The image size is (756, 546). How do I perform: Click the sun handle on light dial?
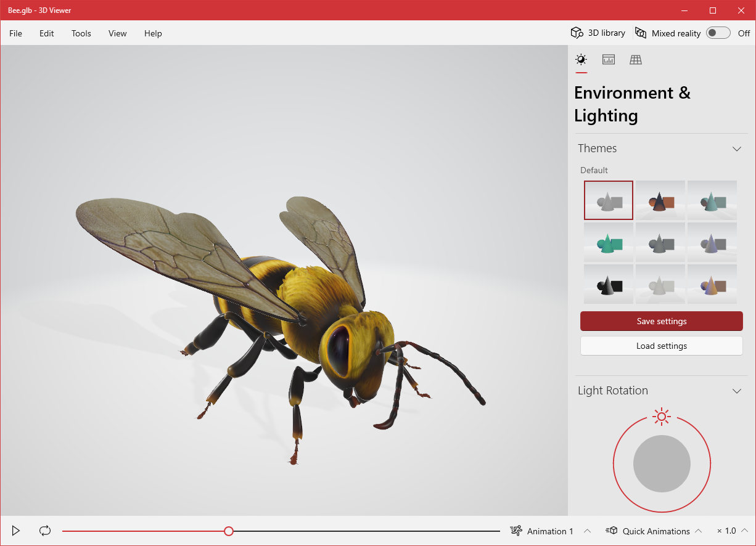click(662, 417)
